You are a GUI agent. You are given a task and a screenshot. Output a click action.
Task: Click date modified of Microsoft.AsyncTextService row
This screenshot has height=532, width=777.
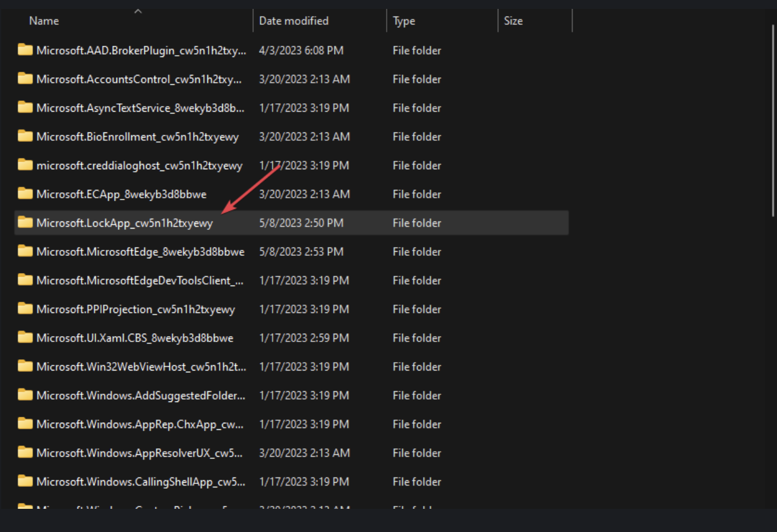tap(304, 108)
